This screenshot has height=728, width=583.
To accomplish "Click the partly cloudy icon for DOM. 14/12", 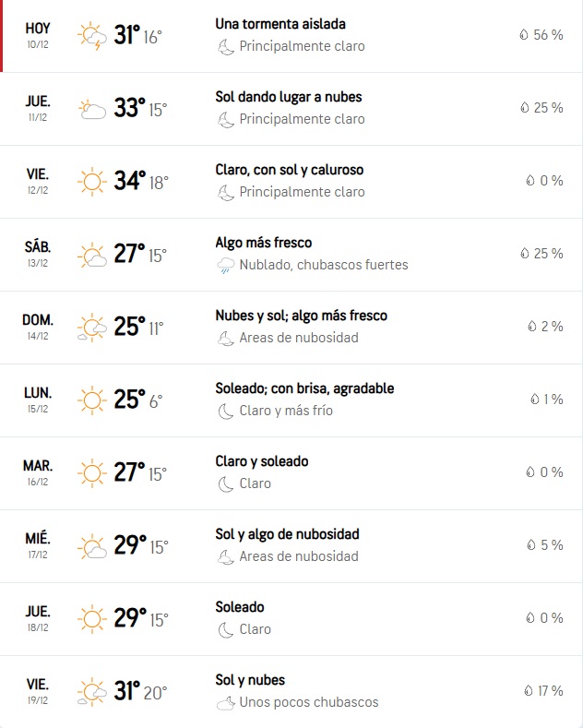I will pos(92,328).
